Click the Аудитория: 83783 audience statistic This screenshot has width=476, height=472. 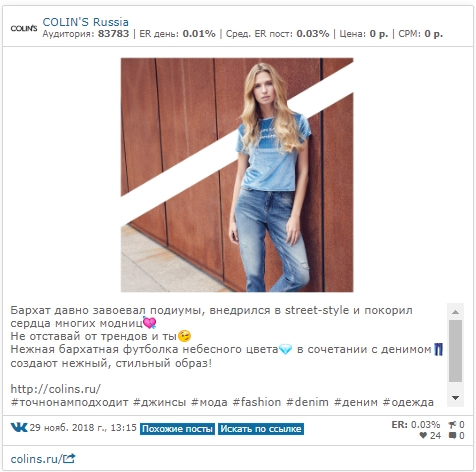[x=86, y=34]
